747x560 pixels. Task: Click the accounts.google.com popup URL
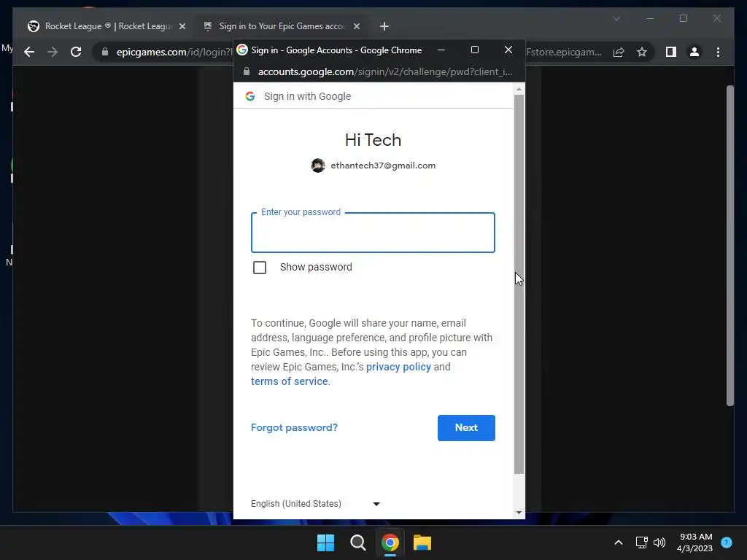pos(385,71)
